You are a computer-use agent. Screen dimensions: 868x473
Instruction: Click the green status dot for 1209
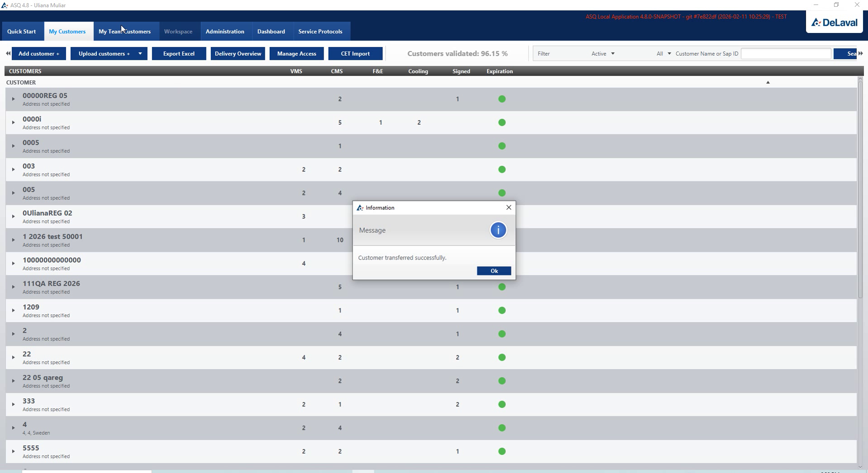click(x=502, y=311)
